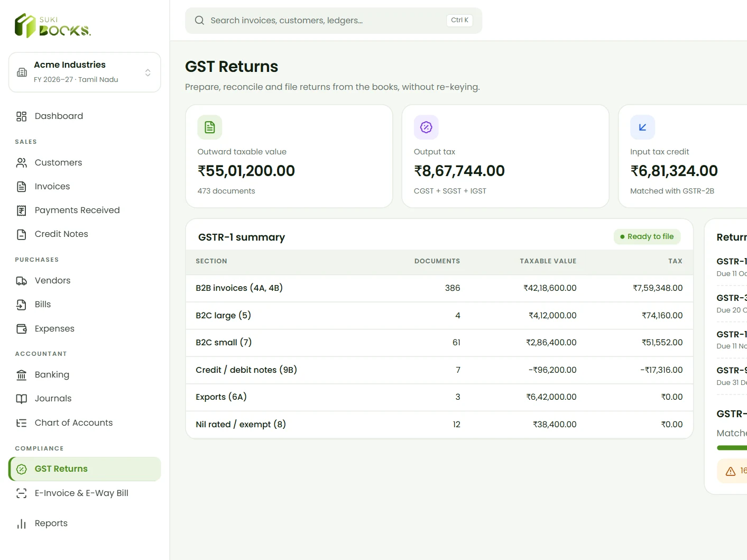Click the Dashboard grid icon
The height and width of the screenshot is (560, 747).
pyautogui.click(x=21, y=116)
